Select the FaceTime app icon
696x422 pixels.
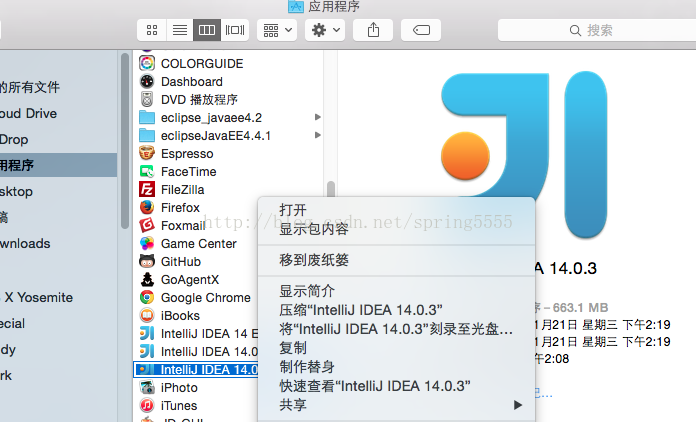(147, 171)
